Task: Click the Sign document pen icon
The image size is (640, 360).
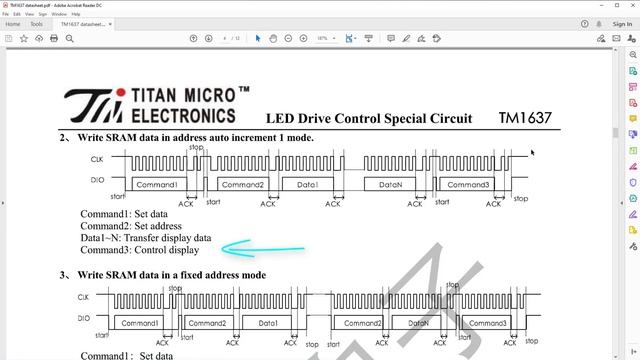Action: tap(421, 38)
